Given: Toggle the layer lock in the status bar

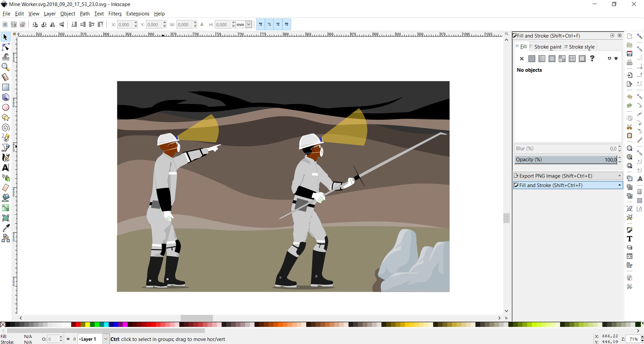Looking at the screenshot, I should 74,339.
